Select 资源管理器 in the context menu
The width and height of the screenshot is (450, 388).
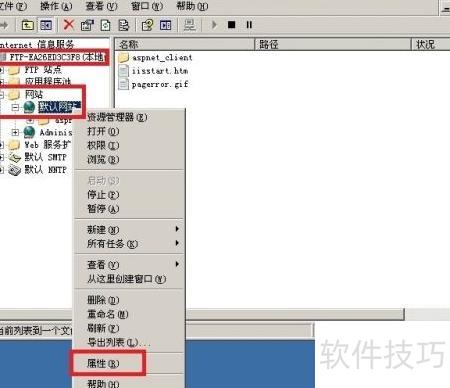pos(117,117)
